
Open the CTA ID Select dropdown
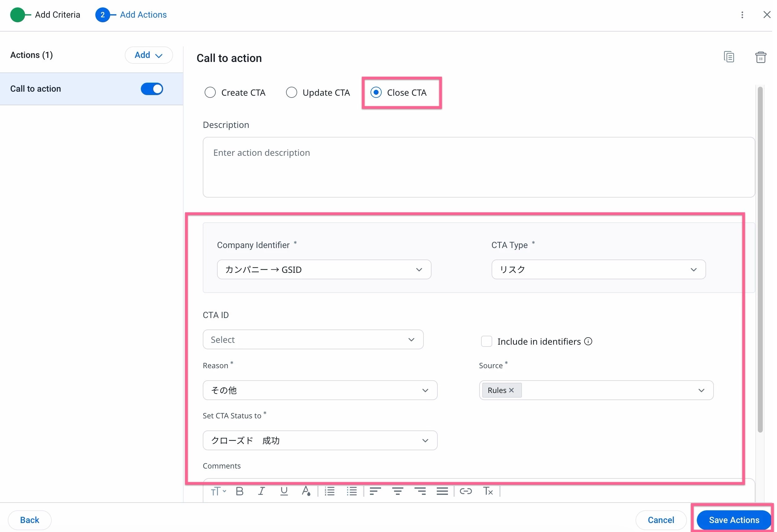[313, 340]
